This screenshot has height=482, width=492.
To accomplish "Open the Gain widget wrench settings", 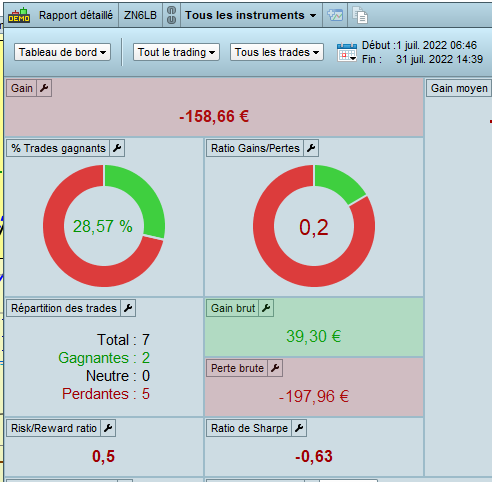I will click(x=44, y=88).
